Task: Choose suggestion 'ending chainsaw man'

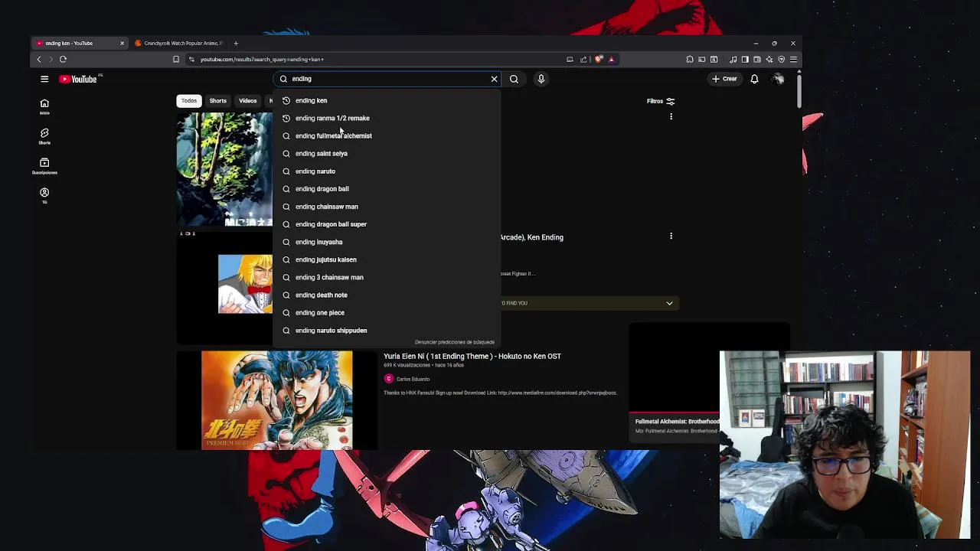Action: pyautogui.click(x=387, y=207)
